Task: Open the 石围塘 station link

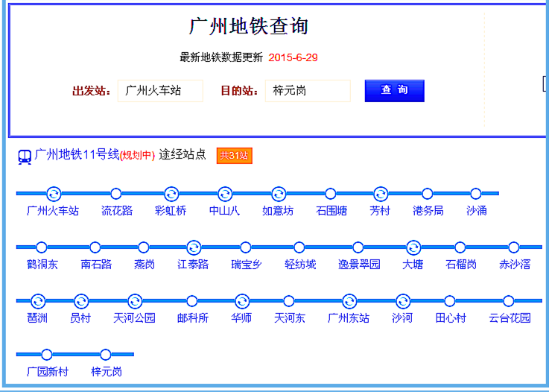Action: point(331,211)
